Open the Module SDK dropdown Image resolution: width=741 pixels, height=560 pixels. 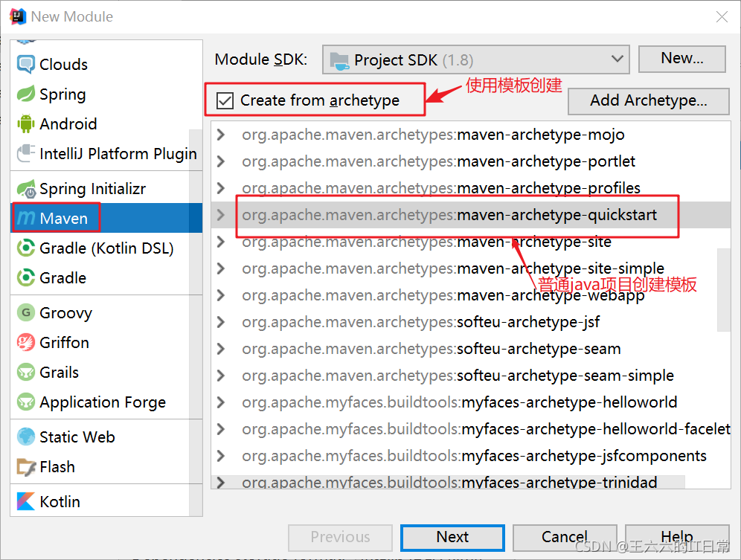point(475,59)
